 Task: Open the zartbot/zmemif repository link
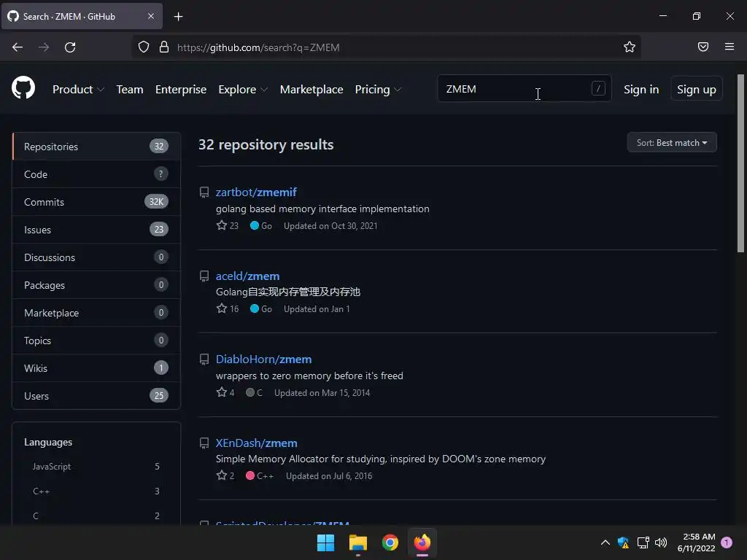(x=256, y=192)
